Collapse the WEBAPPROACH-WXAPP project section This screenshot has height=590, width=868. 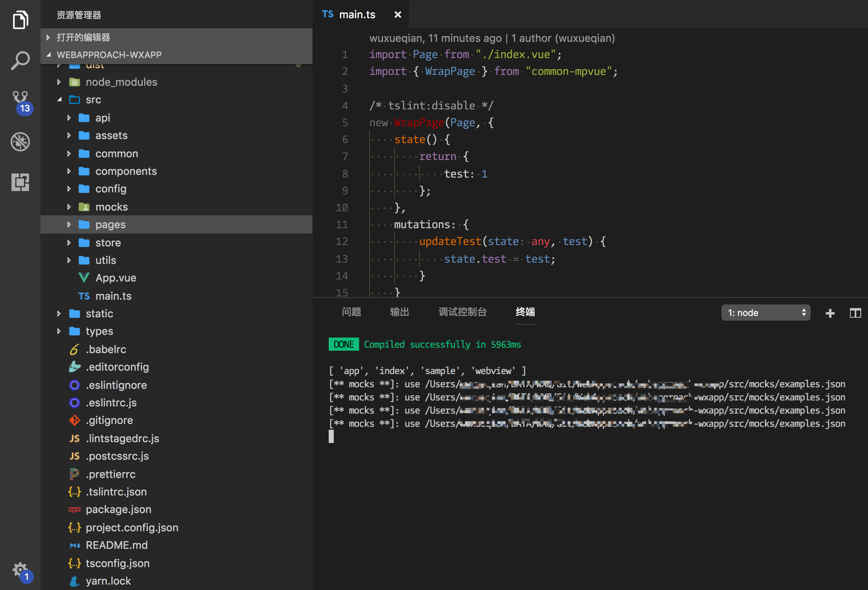(108, 55)
